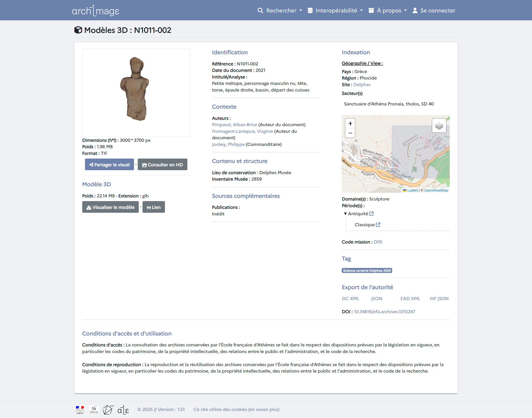This screenshot has height=418, width=532.
Task: Collapse the Antiquité period tree
Action: [345, 214]
